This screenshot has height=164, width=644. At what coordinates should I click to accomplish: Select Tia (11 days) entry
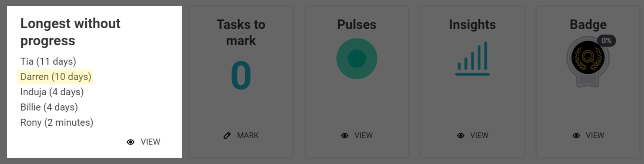click(x=48, y=61)
